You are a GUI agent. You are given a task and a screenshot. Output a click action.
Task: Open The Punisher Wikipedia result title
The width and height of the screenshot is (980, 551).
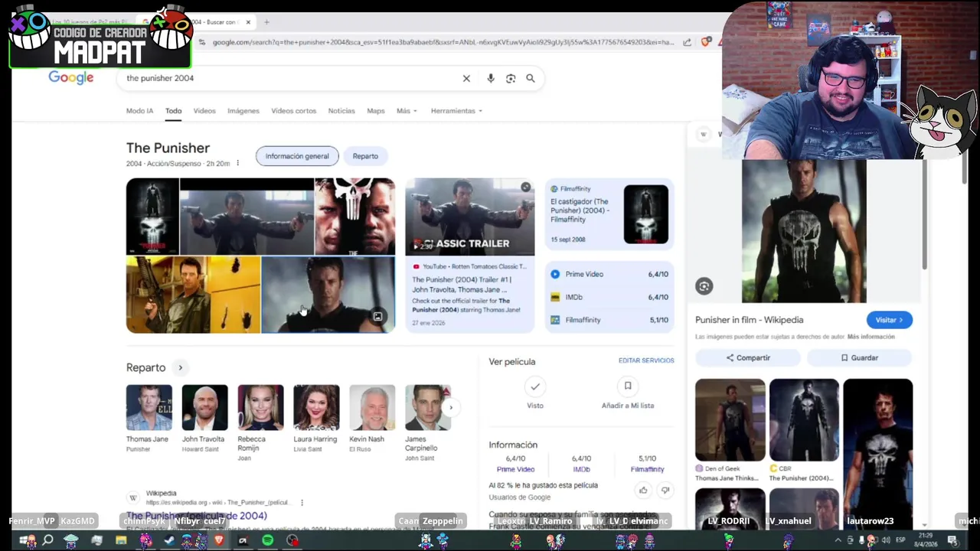(197, 516)
